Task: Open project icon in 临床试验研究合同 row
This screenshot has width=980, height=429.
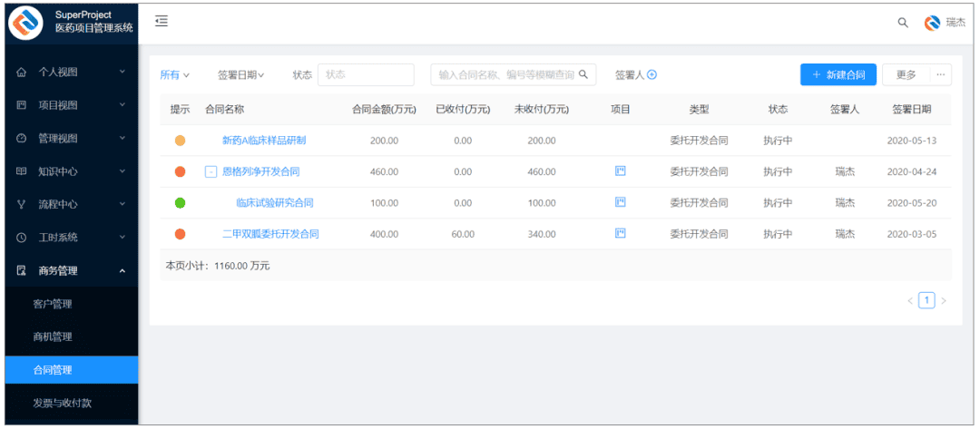Action: point(620,201)
